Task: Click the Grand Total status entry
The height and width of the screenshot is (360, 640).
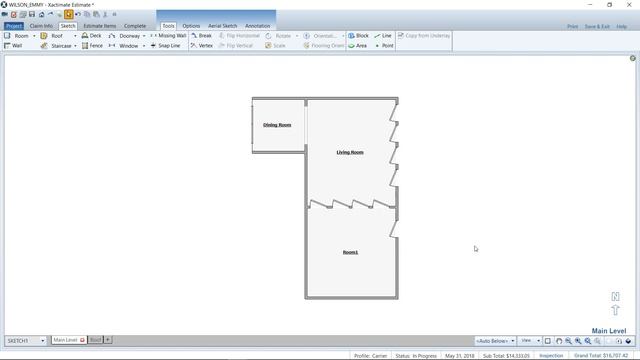Action: click(x=601, y=356)
